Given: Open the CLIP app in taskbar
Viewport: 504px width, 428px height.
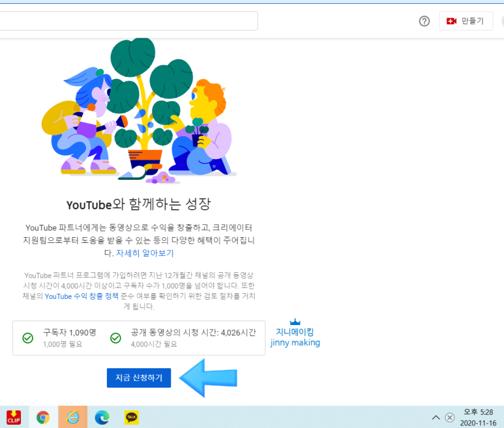Looking at the screenshot, I should coord(14,417).
